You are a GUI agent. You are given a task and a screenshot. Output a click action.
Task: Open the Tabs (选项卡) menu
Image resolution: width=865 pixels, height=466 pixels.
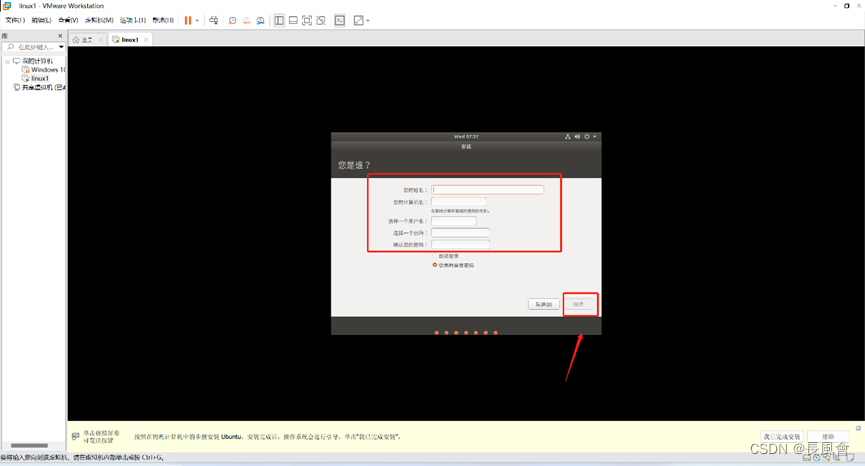[133, 20]
